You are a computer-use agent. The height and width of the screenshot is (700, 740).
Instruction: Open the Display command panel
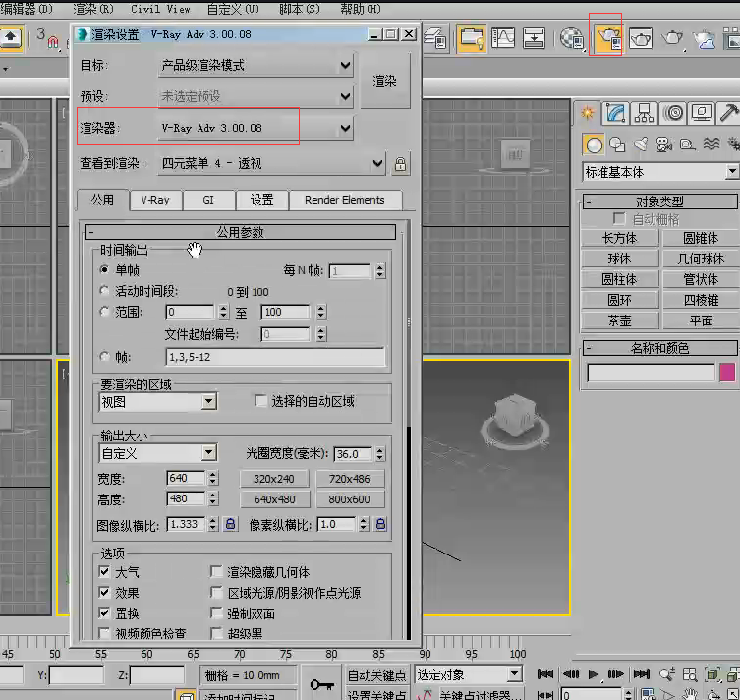pyautogui.click(x=702, y=113)
